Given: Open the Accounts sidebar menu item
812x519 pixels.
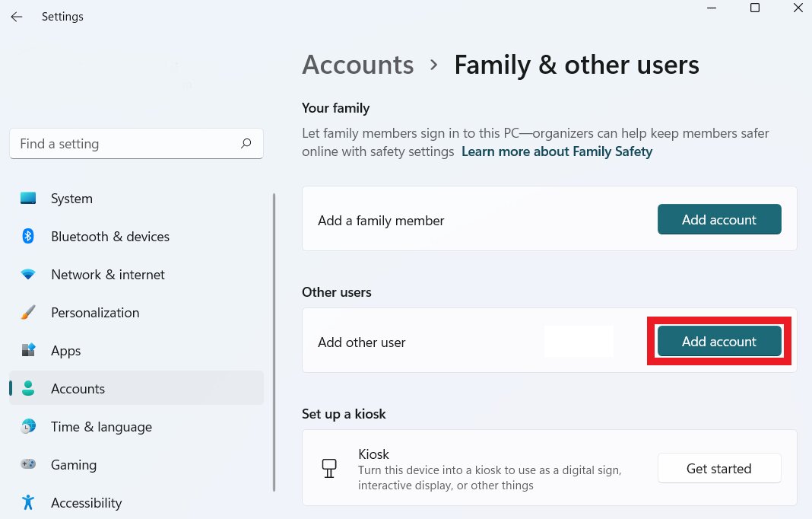Looking at the screenshot, I should 78,389.
